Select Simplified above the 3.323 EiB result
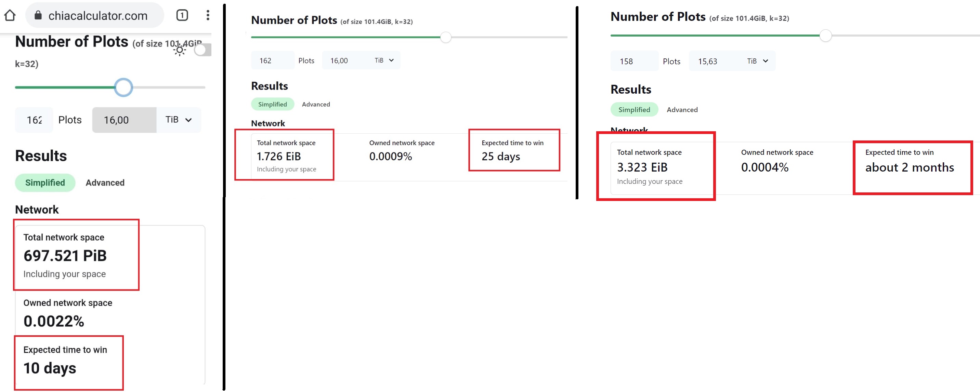The width and height of the screenshot is (980, 392). [x=634, y=109]
